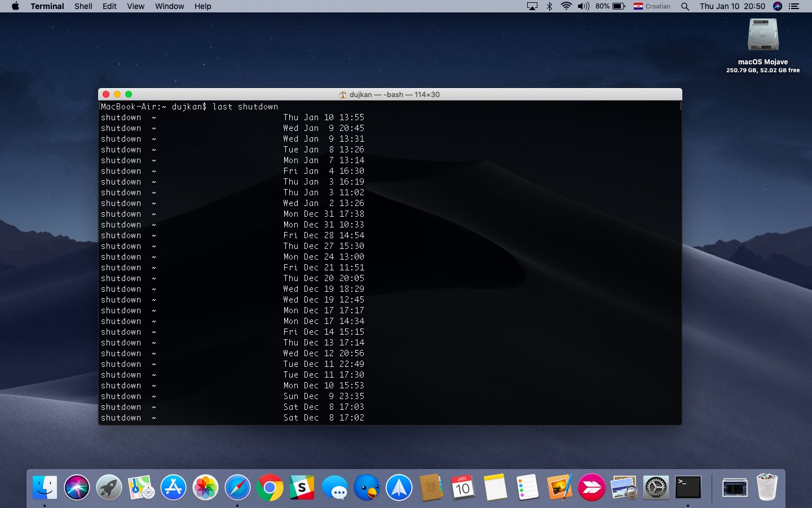Open minimized window thumbnail in Dock
Viewport: 812px width, 508px height.
coord(735,487)
